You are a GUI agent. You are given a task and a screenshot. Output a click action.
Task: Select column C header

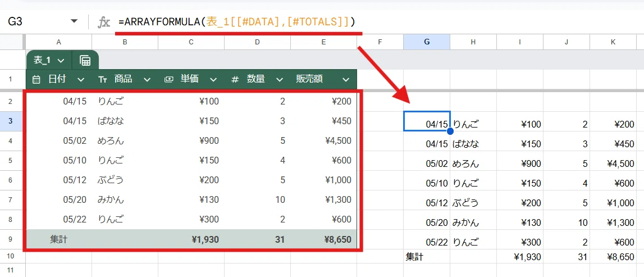pos(191,42)
